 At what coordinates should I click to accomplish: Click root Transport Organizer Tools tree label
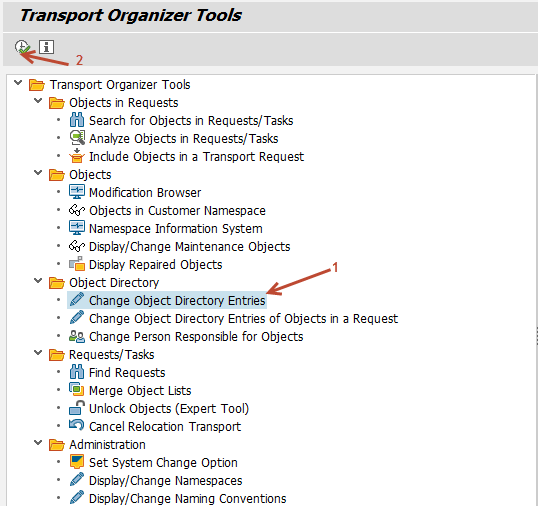coord(120,85)
